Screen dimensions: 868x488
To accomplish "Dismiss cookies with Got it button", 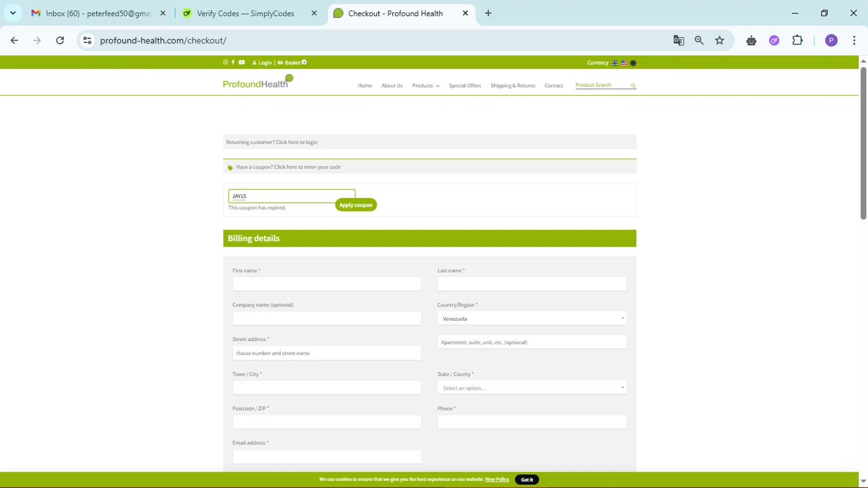I will click(527, 479).
